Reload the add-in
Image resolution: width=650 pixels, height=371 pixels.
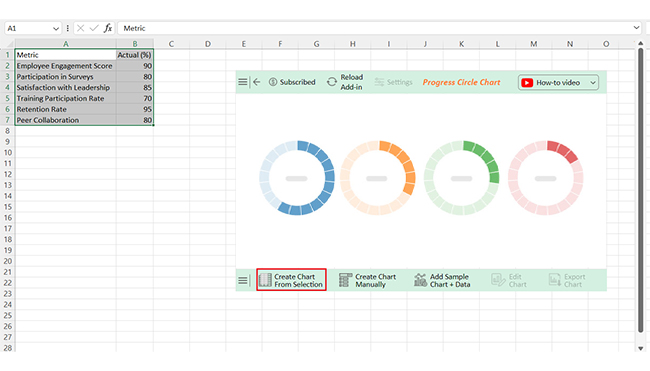coord(345,82)
